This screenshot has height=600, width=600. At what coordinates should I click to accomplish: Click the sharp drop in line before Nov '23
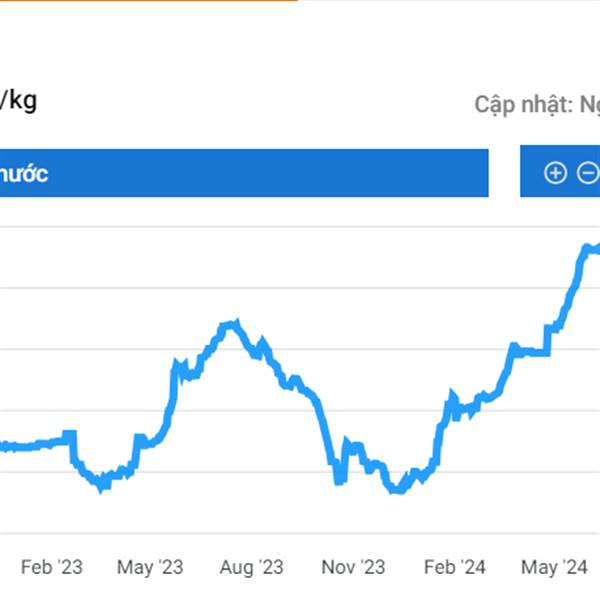[325, 430]
